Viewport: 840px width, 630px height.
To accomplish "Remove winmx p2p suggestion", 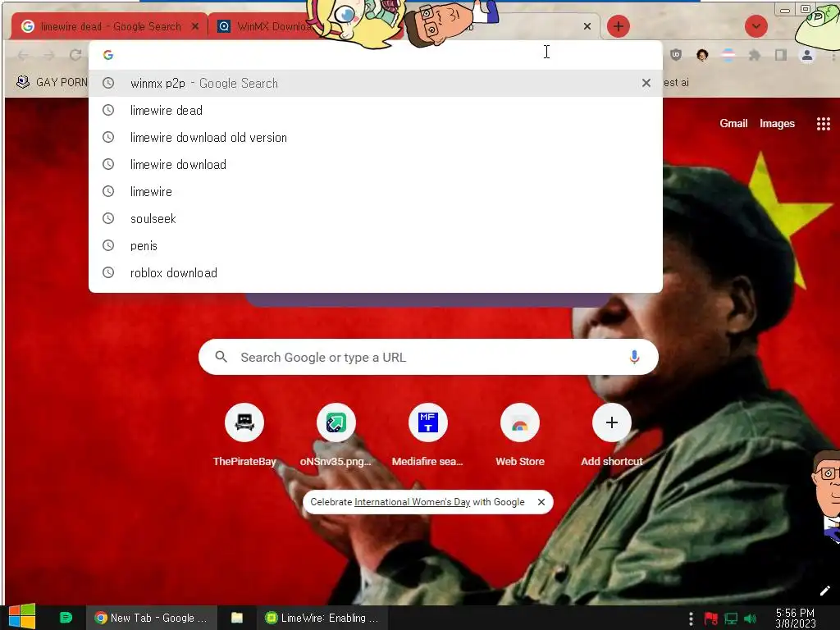I will 646,83.
